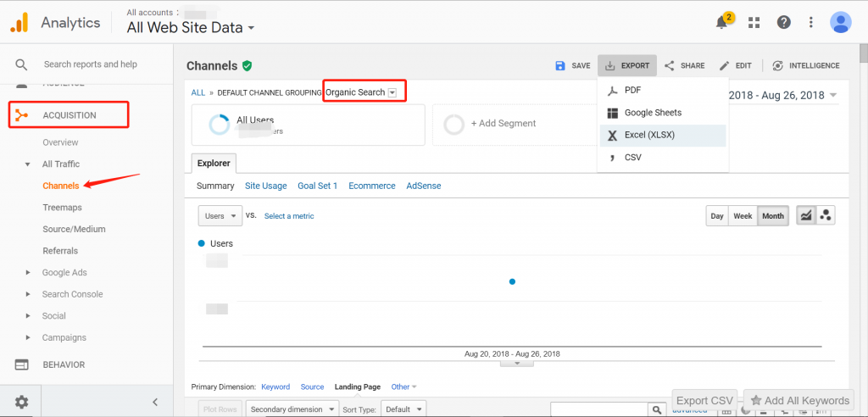The height and width of the screenshot is (417, 868).
Task: Open the three-dot more options menu
Action: click(811, 23)
